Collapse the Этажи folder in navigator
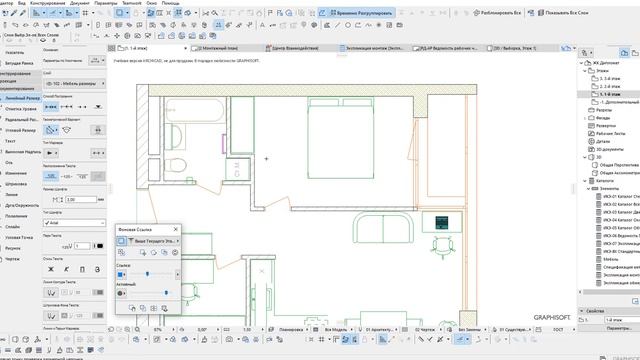This screenshot has width=640, height=360. coord(585,71)
